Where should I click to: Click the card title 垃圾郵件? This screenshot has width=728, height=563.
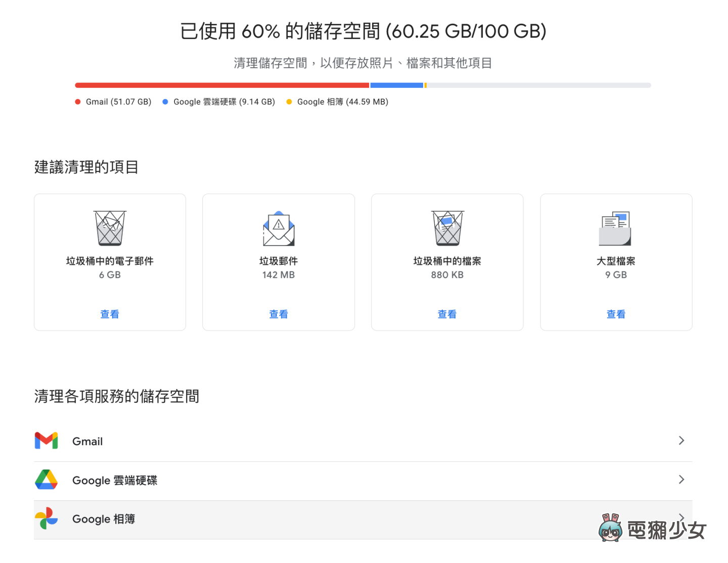[x=279, y=261]
